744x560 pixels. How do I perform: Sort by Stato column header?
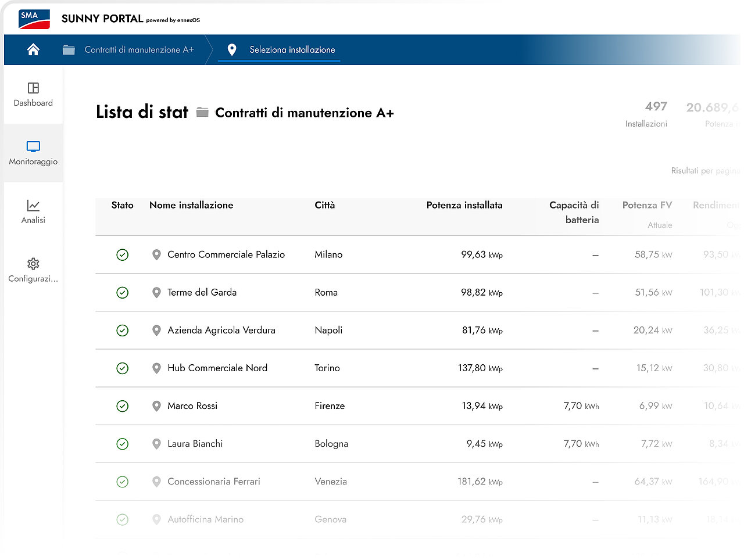click(123, 205)
